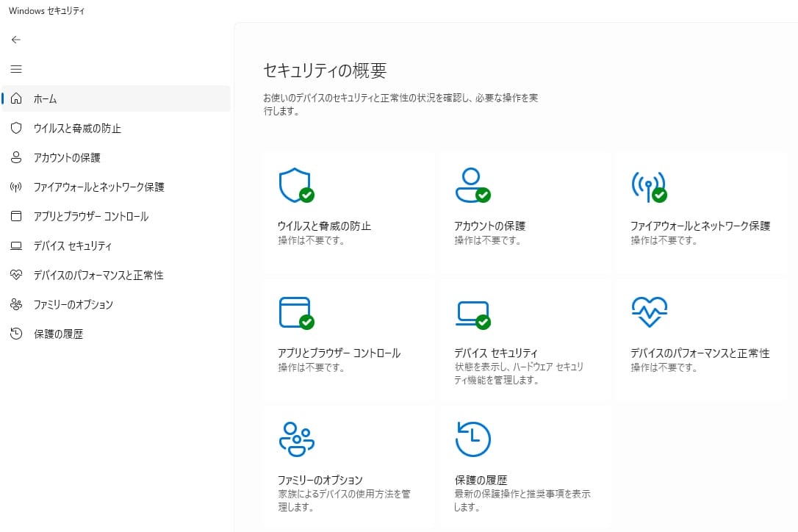Viewport: 798px width, 532px height.
Task: Select ウイルスと脅威の防止 in the navigation pane
Action: point(116,128)
